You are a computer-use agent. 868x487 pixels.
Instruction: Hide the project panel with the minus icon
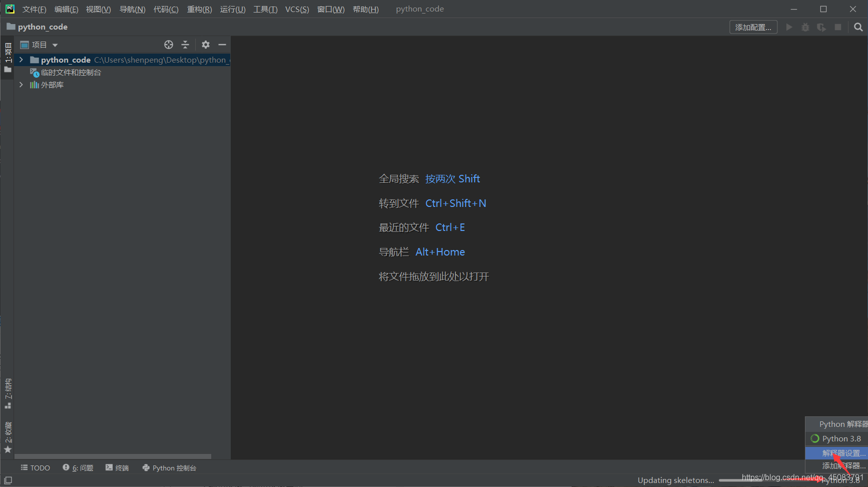click(222, 45)
